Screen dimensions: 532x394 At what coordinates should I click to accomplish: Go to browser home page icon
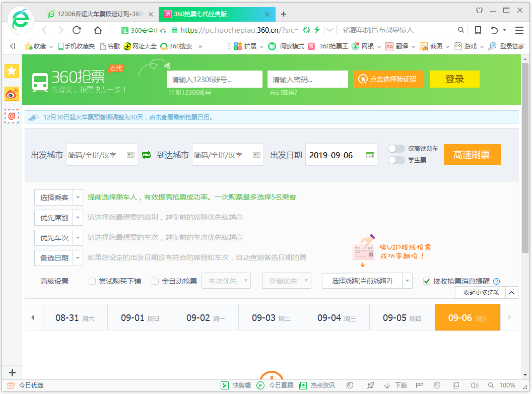[x=98, y=30]
